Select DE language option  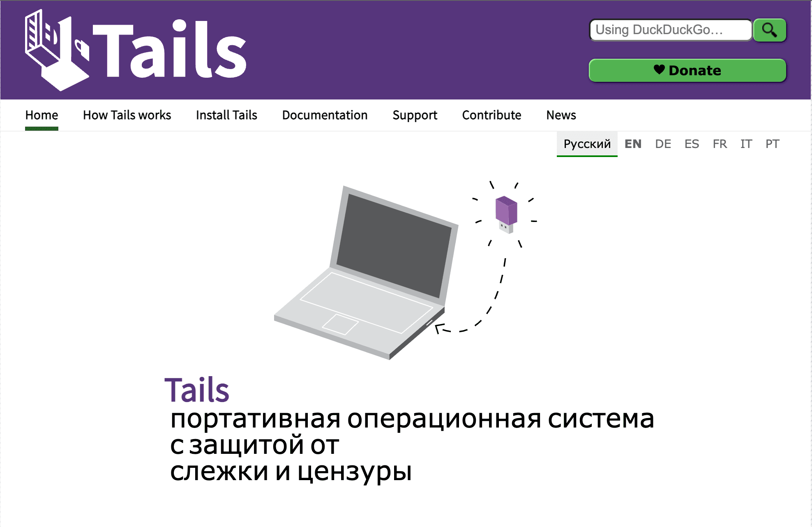pos(662,144)
